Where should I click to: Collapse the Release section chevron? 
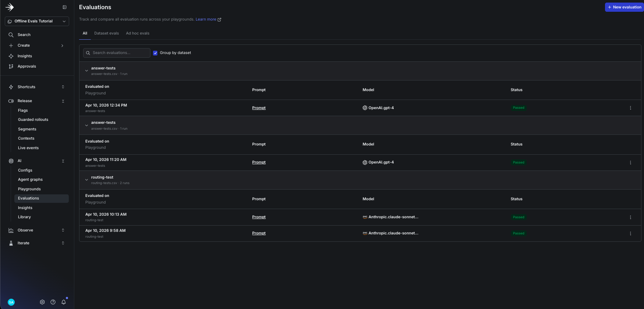63,101
